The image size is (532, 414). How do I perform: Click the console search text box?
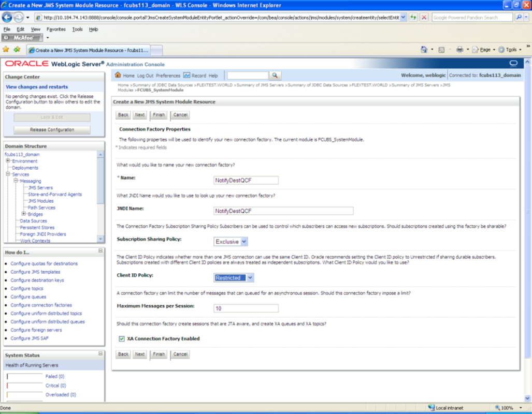point(248,75)
